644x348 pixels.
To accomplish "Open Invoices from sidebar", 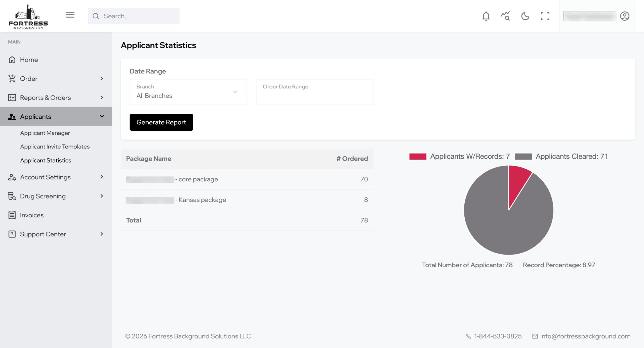I will coord(32,215).
